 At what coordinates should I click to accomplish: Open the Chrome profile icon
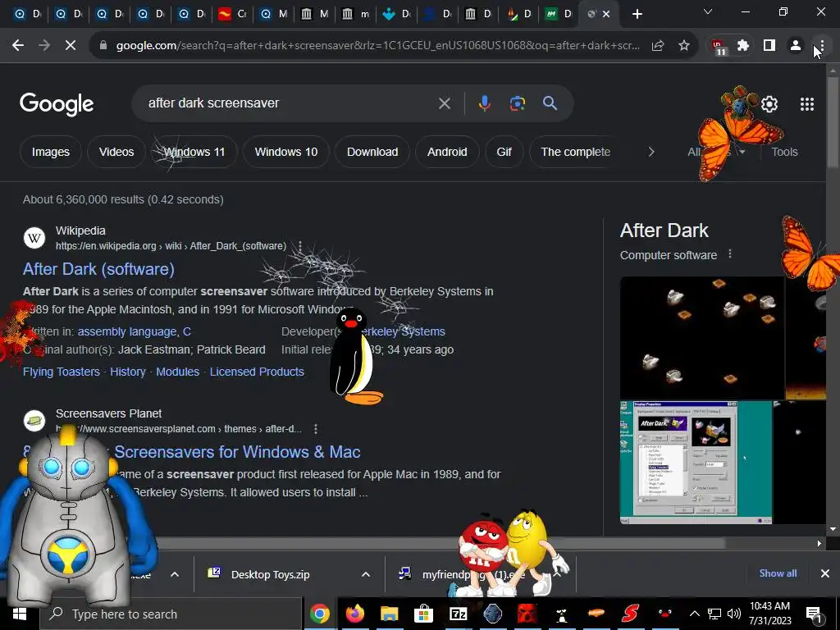pos(796,46)
